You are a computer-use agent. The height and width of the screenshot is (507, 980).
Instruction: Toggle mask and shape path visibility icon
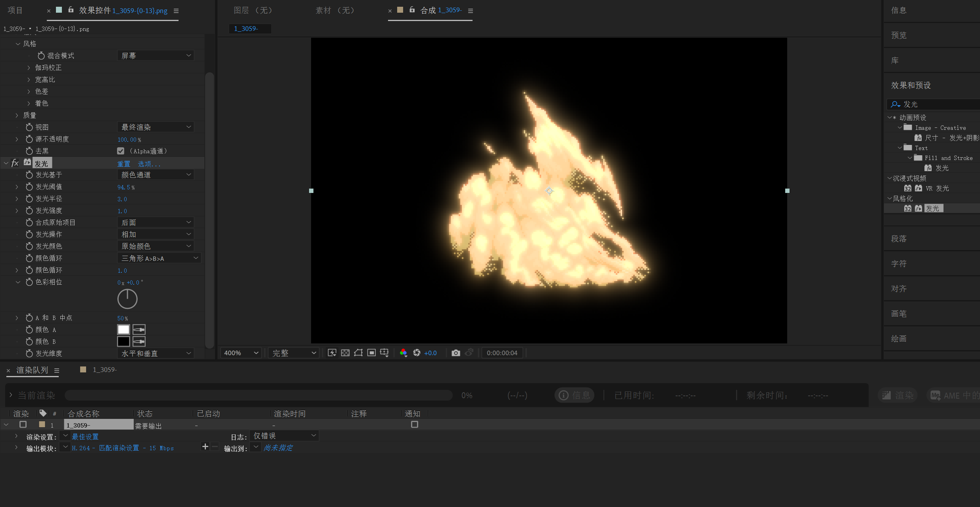[358, 353]
